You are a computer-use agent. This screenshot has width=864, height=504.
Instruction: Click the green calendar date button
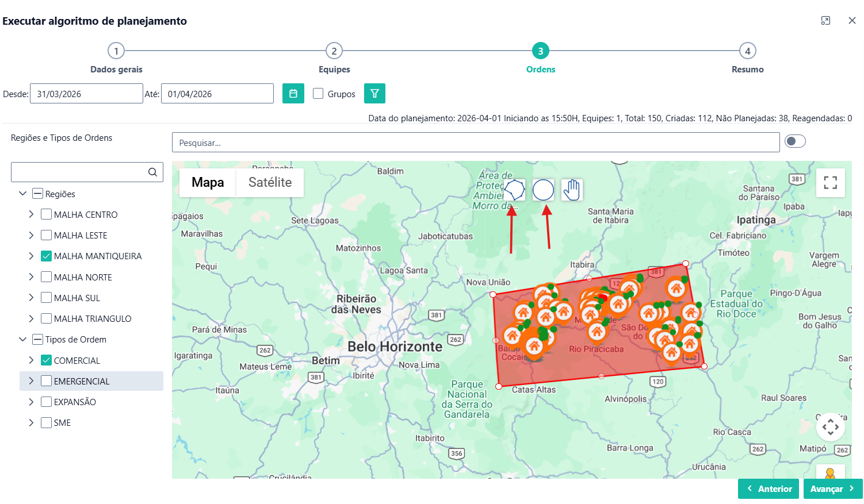point(293,94)
